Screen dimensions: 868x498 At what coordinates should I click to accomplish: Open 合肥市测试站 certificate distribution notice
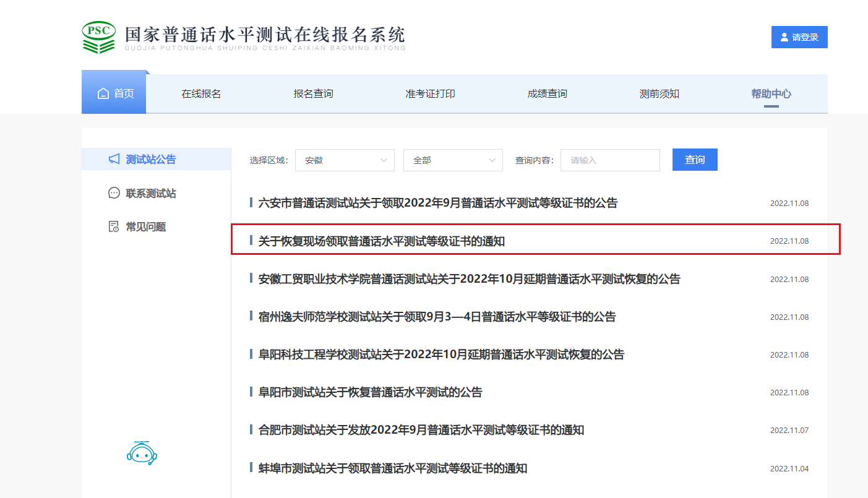[x=421, y=430]
